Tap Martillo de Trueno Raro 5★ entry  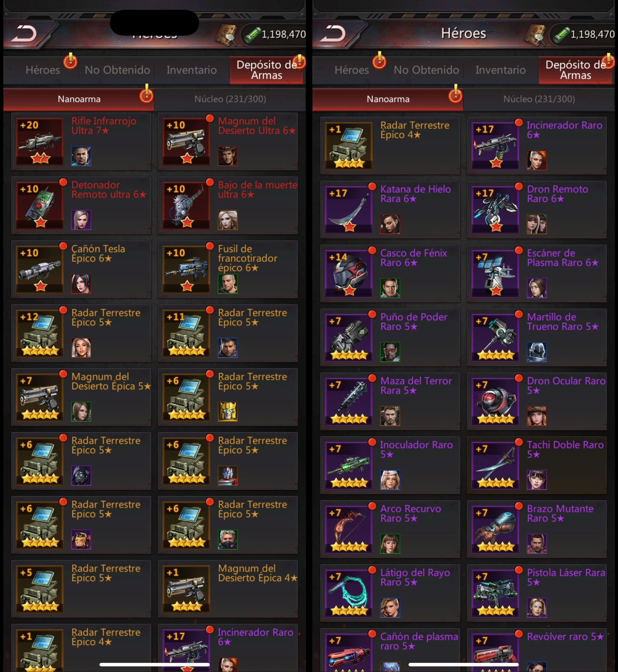click(x=537, y=337)
